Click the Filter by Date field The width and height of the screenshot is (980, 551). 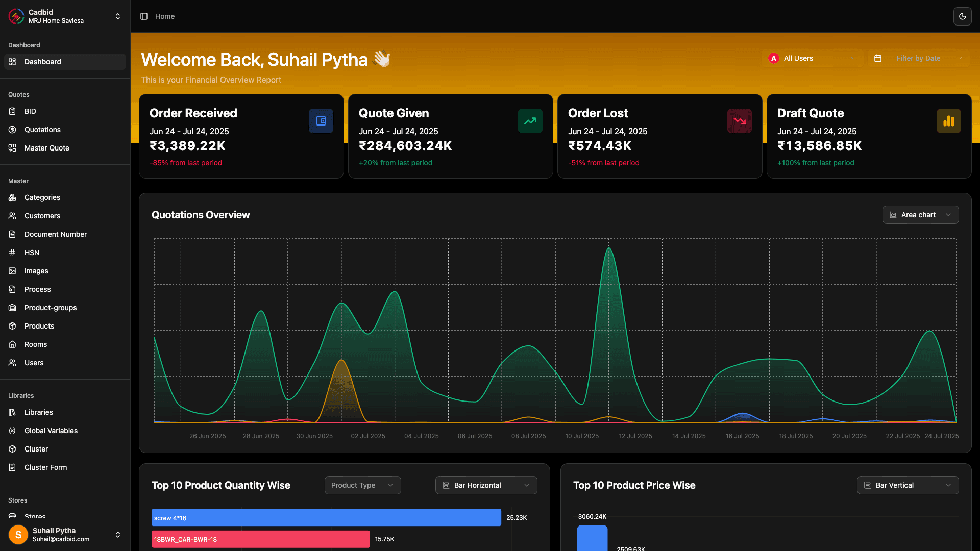918,58
